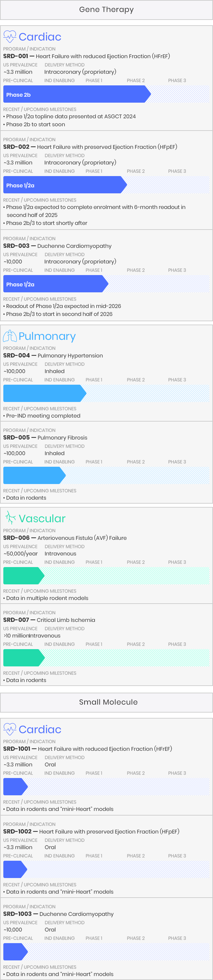The height and width of the screenshot is (980, 213).
Task: Click the Pulmonary heading text
Action: coord(47,336)
